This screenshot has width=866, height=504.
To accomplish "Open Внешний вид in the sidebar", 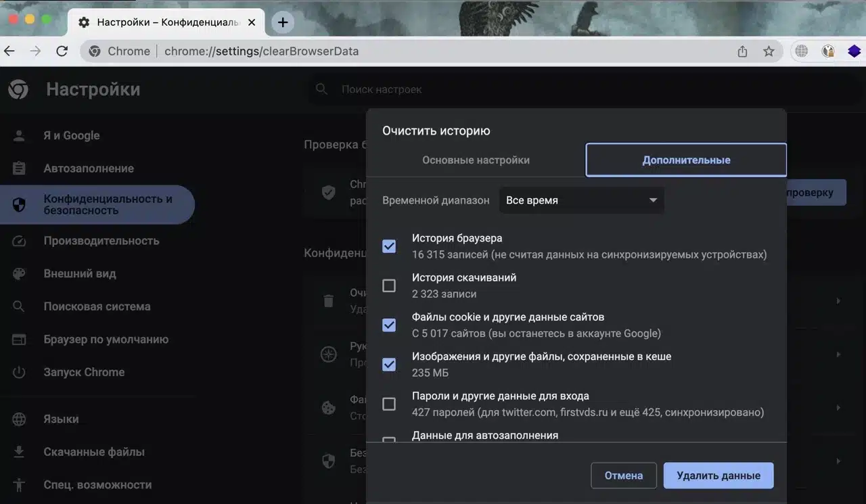I will click(x=80, y=274).
